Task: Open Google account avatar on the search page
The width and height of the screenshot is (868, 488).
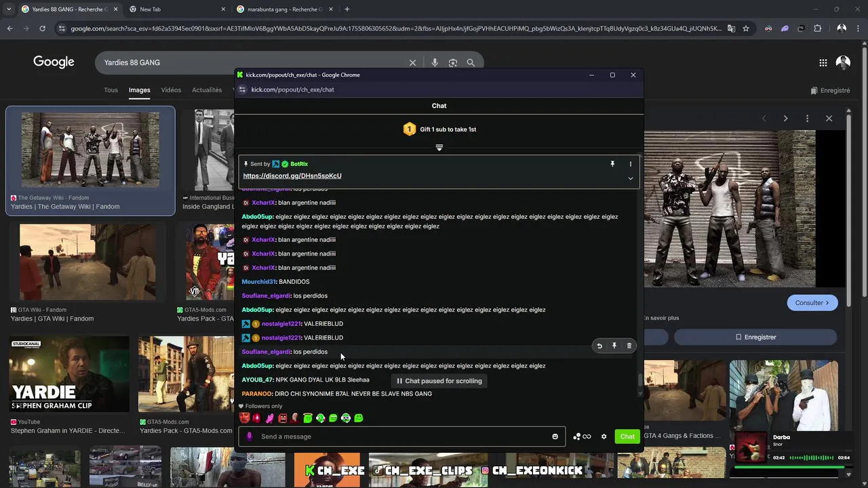Action: 843,62
